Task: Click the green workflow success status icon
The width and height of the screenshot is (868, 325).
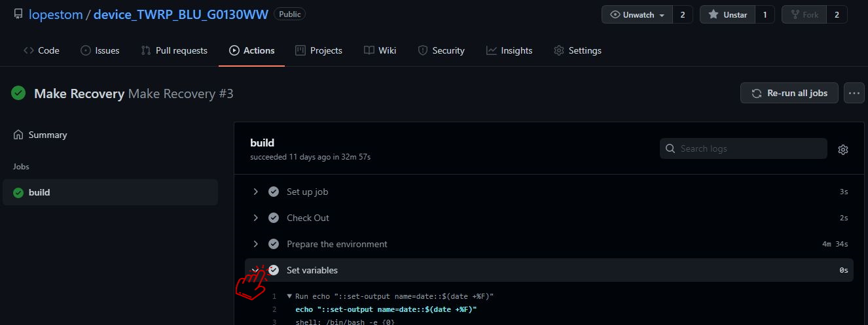Action: pyautogui.click(x=18, y=94)
